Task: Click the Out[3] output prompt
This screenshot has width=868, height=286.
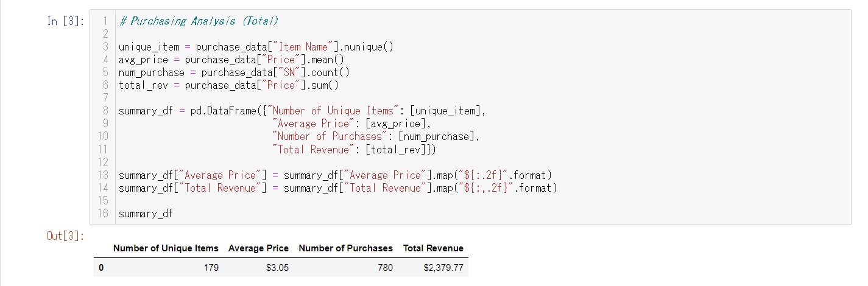Action: click(x=63, y=236)
